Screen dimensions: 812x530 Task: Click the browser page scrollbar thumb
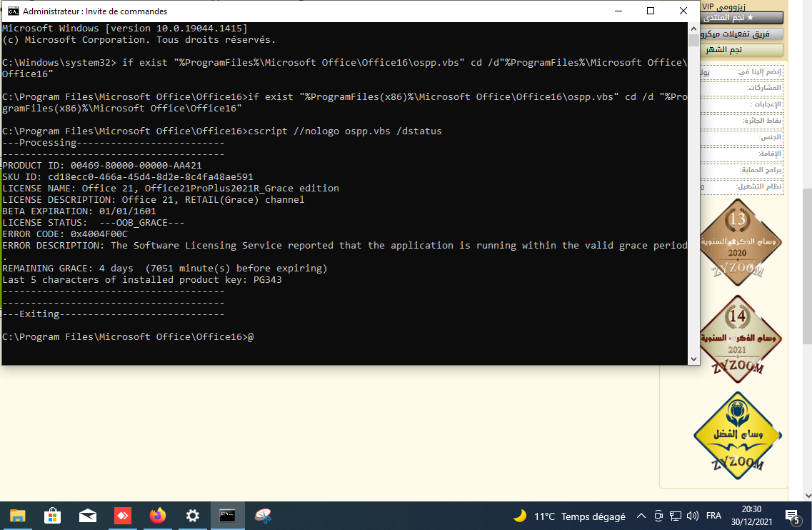(807, 266)
